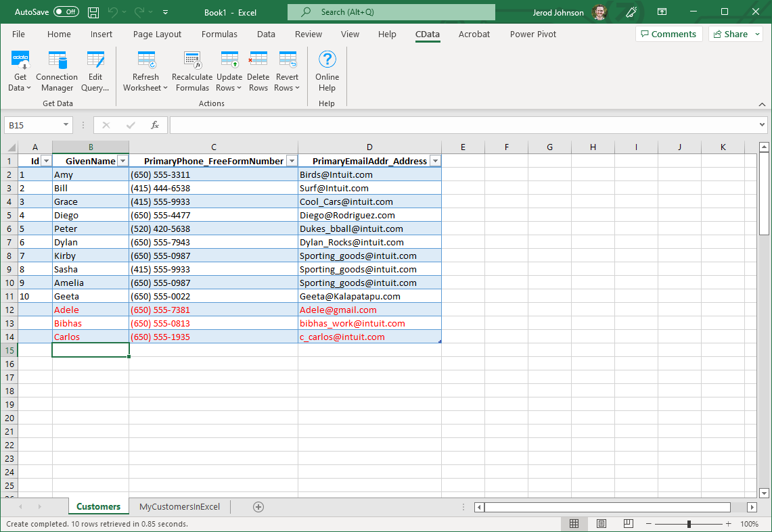The image size is (772, 532).
Task: Click the Recalculate Formulas icon
Action: [192, 61]
